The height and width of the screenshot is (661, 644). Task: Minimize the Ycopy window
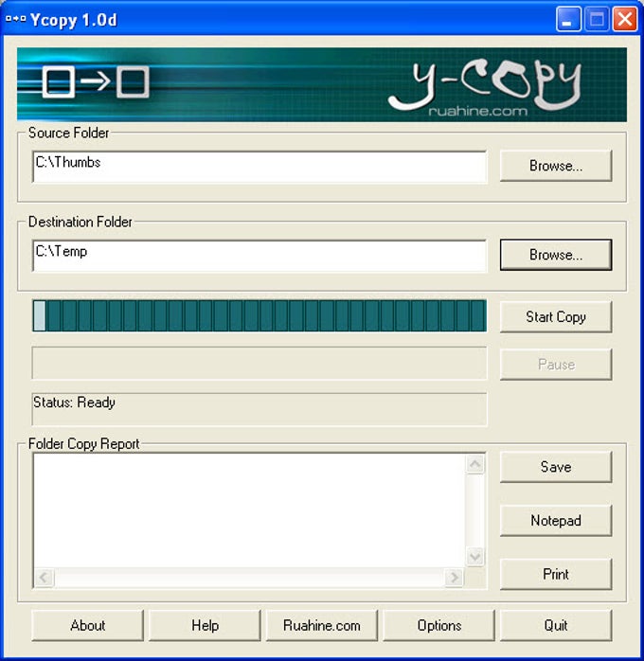[x=568, y=19]
